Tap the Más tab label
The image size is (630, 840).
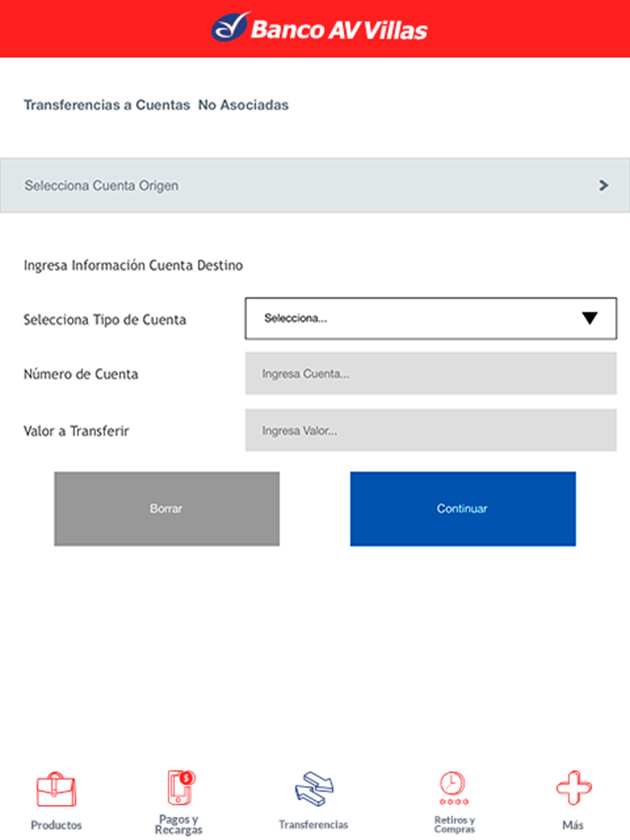(573, 825)
